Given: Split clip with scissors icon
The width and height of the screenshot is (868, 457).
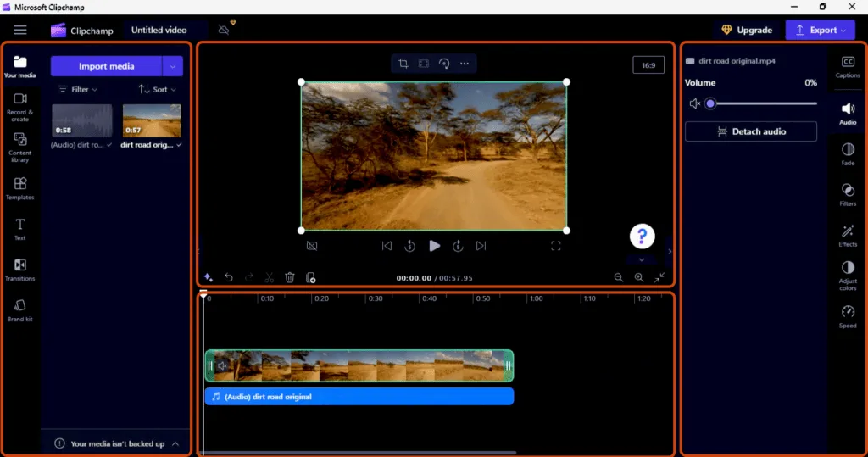Looking at the screenshot, I should [x=270, y=277].
